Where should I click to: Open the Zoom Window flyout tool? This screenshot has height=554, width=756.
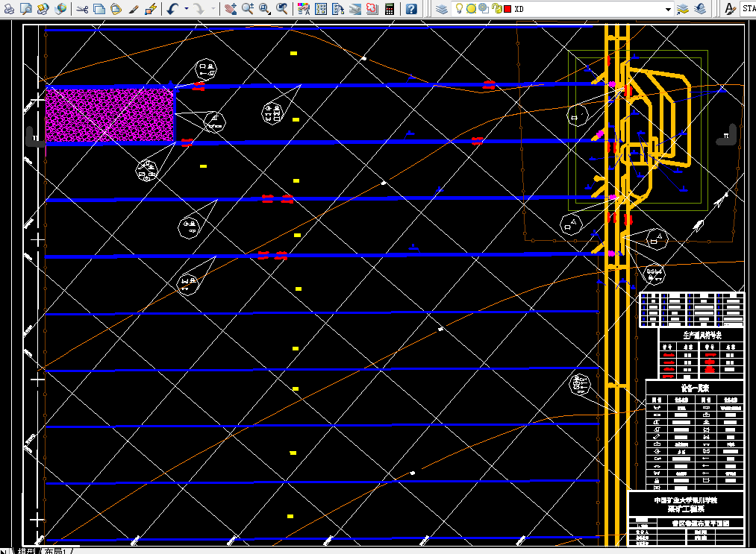click(265, 8)
